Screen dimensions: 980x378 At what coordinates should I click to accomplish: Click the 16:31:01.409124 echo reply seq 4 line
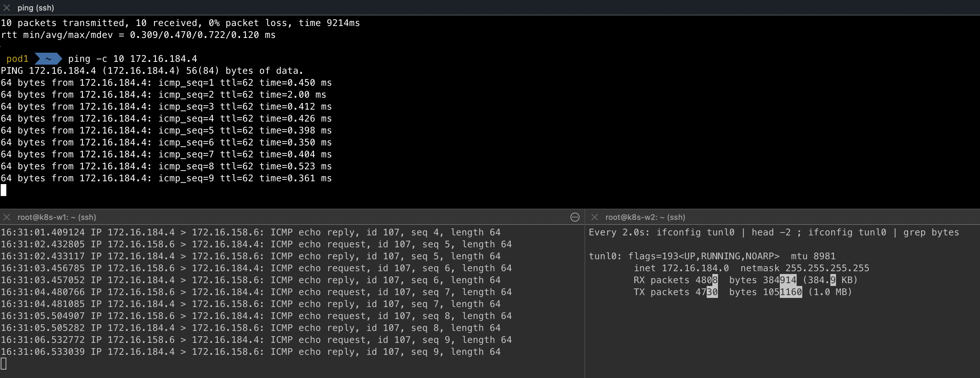pyautogui.click(x=251, y=232)
